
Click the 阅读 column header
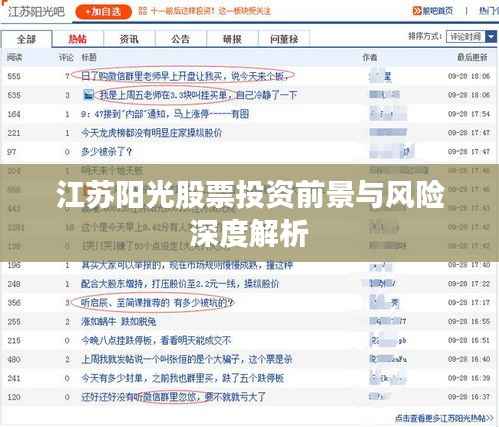(15, 57)
